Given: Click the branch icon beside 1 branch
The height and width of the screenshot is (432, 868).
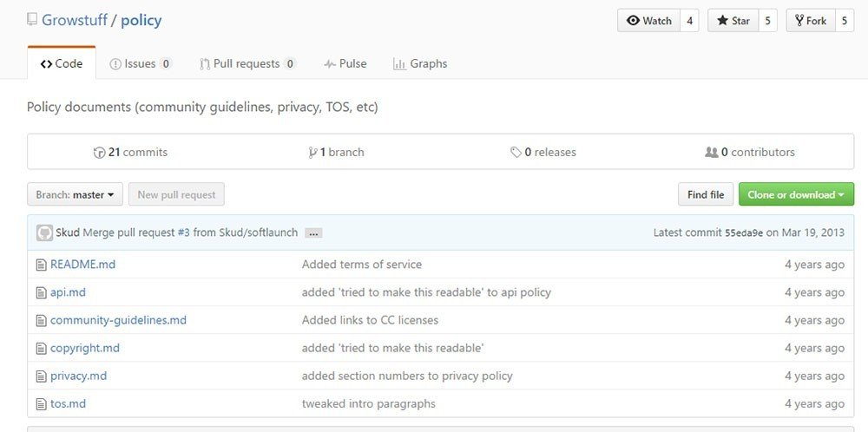Looking at the screenshot, I should tap(312, 153).
